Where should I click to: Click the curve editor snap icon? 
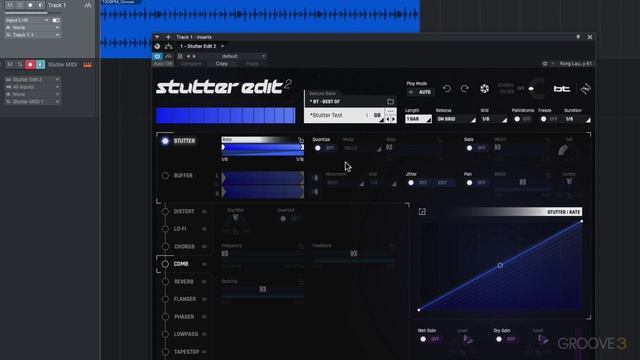pyautogui.click(x=422, y=211)
